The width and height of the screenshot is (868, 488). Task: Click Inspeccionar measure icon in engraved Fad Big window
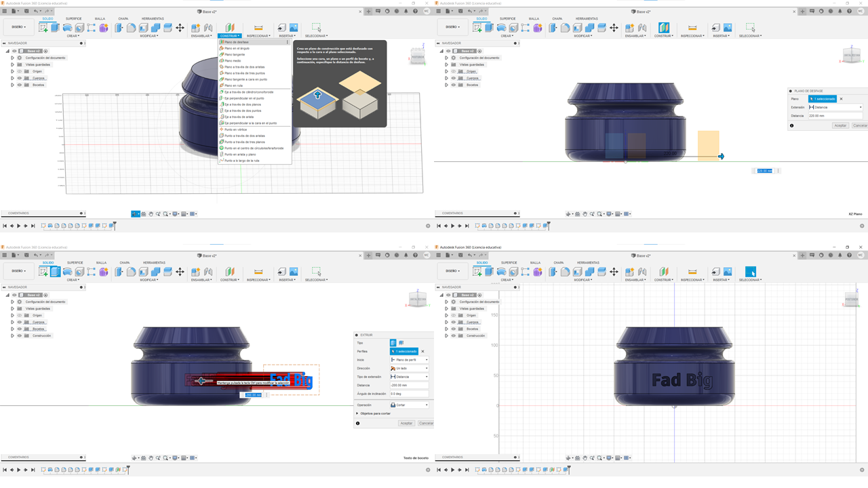pos(692,271)
